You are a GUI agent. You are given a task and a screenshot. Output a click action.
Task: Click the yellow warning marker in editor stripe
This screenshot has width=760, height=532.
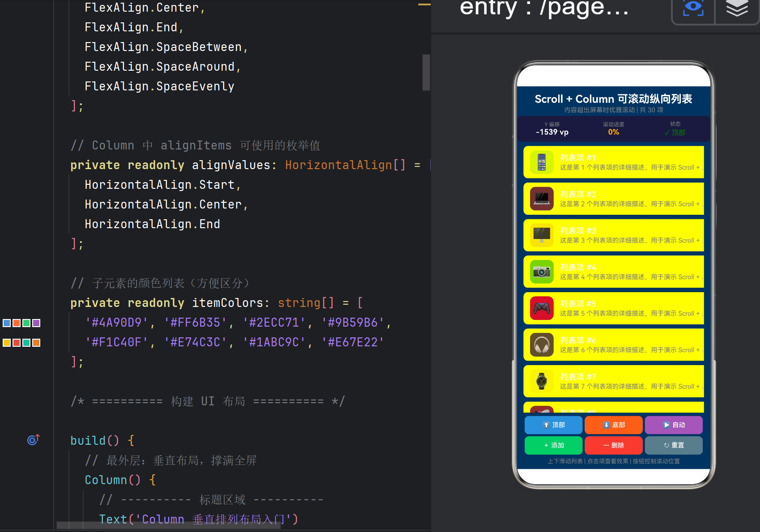pos(424,4)
